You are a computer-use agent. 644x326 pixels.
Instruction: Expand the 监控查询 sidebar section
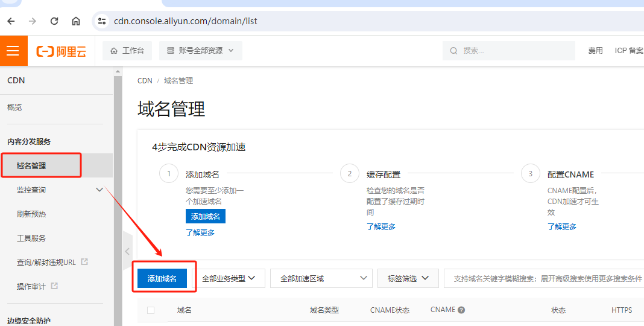point(100,190)
